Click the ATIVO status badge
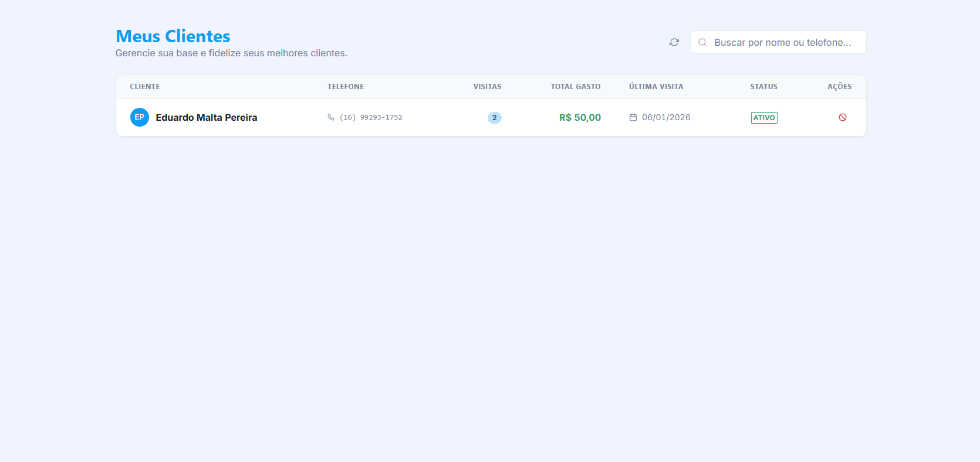This screenshot has height=462, width=980. tap(764, 118)
